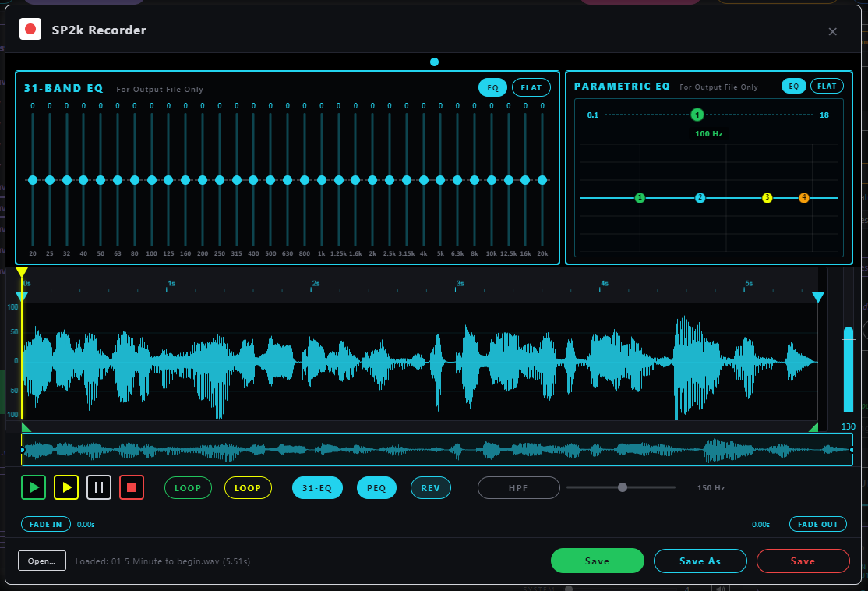
Task: Click the 150 Hz HPF value
Action: pos(711,488)
